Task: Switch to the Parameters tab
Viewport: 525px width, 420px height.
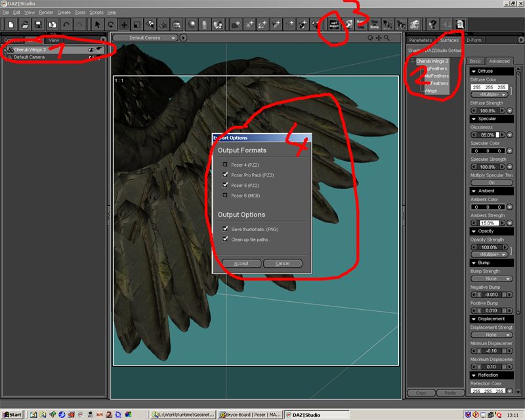Action: click(420, 40)
